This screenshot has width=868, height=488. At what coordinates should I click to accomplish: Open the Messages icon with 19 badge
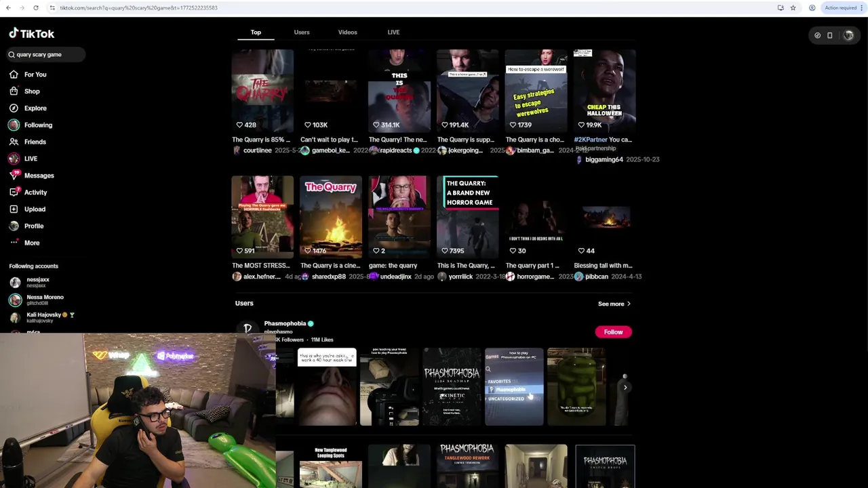[14, 176]
